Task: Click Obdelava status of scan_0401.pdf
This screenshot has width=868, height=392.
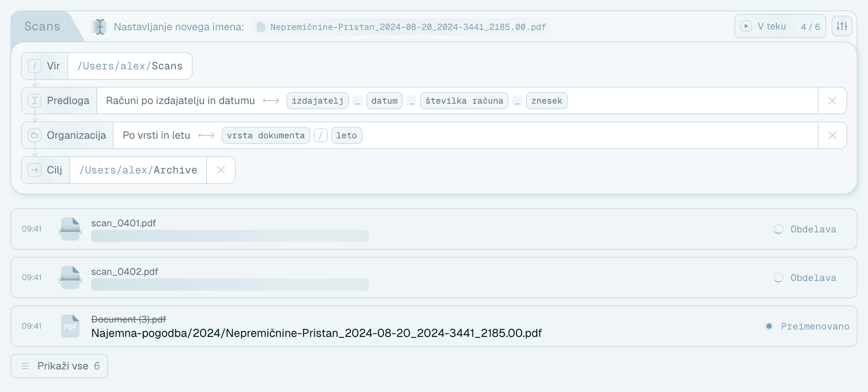Action: (806, 229)
